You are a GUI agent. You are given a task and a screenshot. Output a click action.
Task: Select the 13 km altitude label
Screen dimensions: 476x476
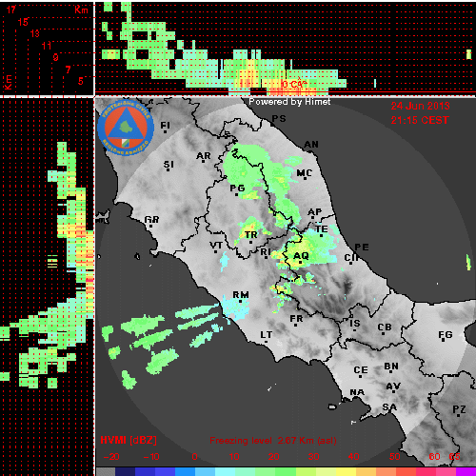(34, 33)
